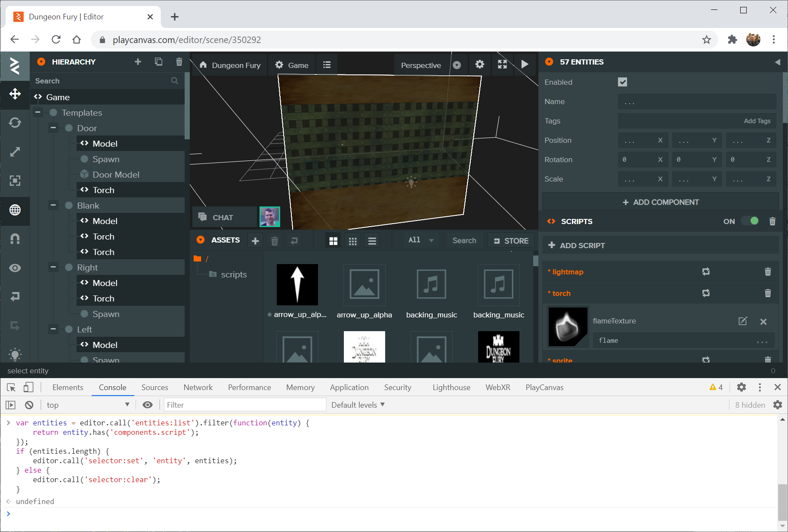The width and height of the screenshot is (788, 532).
Task: Click the PlayCanvas logo menu icon
Action: (15, 66)
